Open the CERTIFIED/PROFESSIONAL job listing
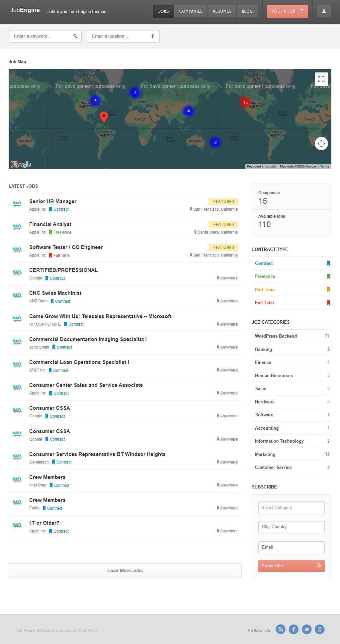This screenshot has width=340, height=644. (x=63, y=270)
